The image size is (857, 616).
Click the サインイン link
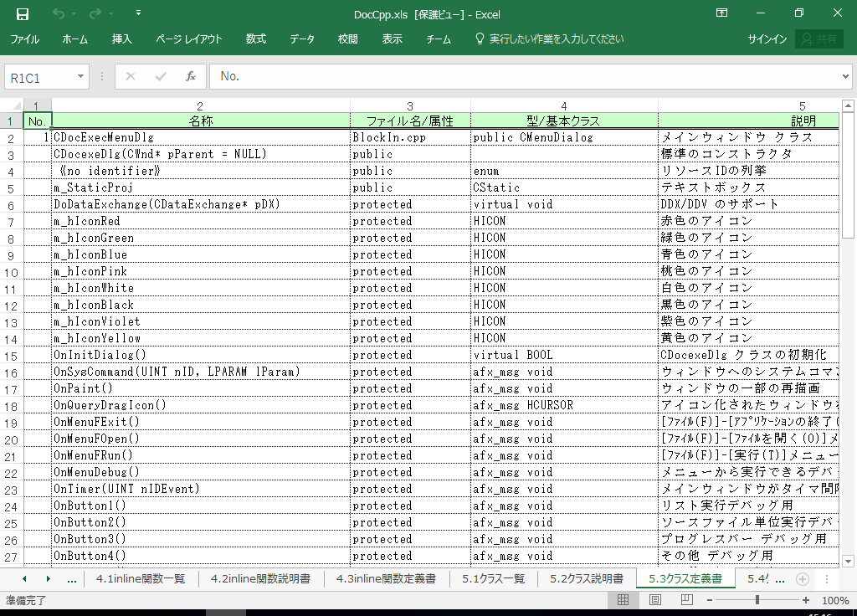[x=767, y=39]
